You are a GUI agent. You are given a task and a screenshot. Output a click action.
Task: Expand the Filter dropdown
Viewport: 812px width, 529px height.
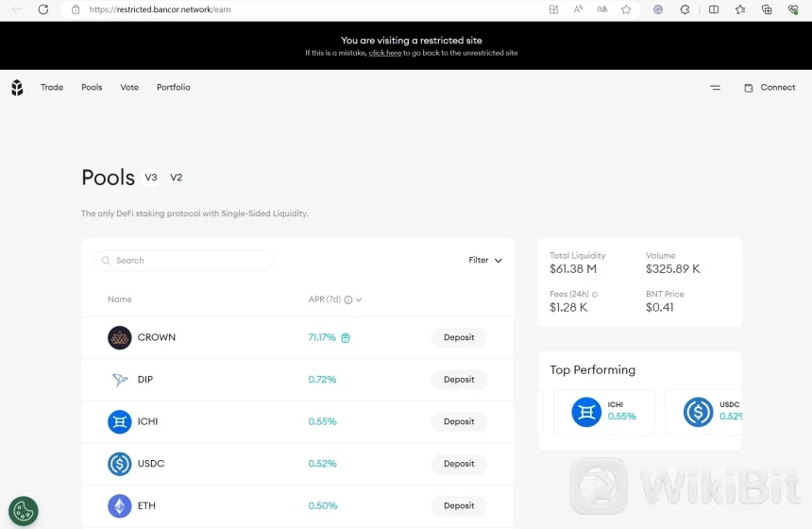click(485, 260)
